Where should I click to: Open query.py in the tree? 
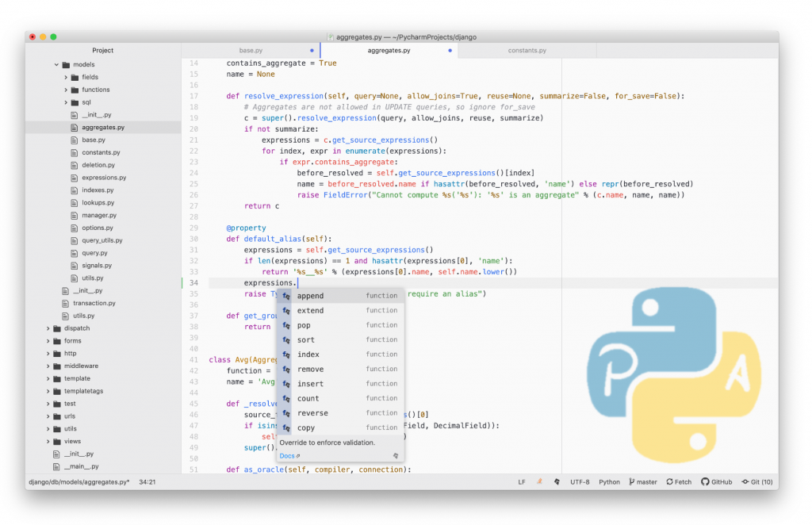(94, 253)
